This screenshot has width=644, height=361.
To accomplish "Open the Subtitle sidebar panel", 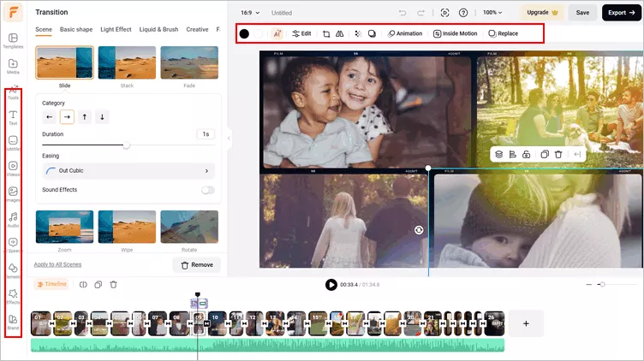I will pos(13,143).
